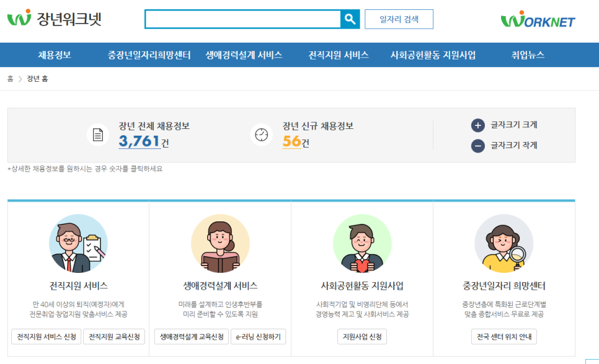The image size is (599, 364).
Task: Open the 3,761 total job listings link
Action: pos(139,141)
